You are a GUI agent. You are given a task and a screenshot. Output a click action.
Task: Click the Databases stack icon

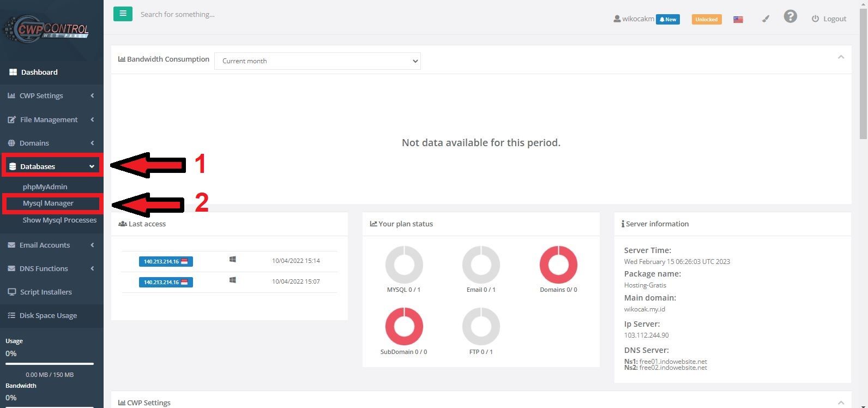click(13, 166)
